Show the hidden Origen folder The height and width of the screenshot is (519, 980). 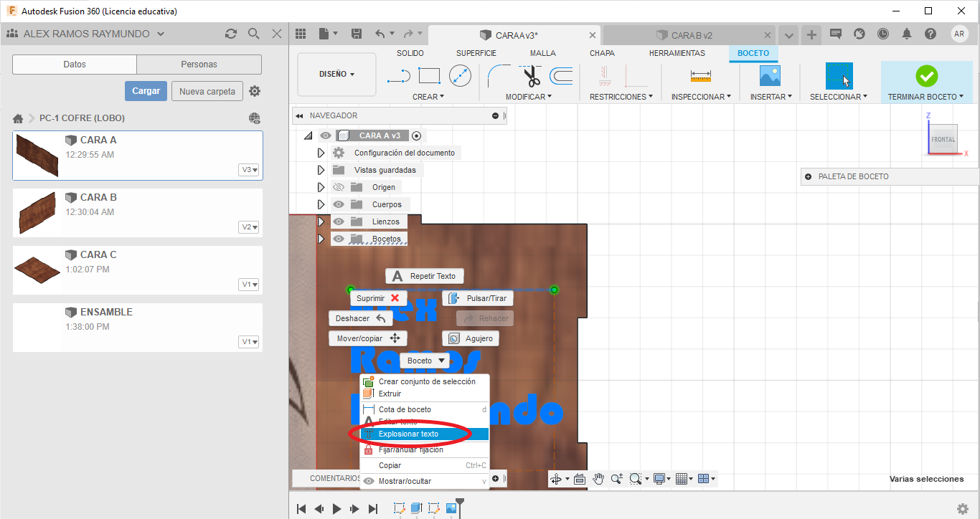pos(339,187)
